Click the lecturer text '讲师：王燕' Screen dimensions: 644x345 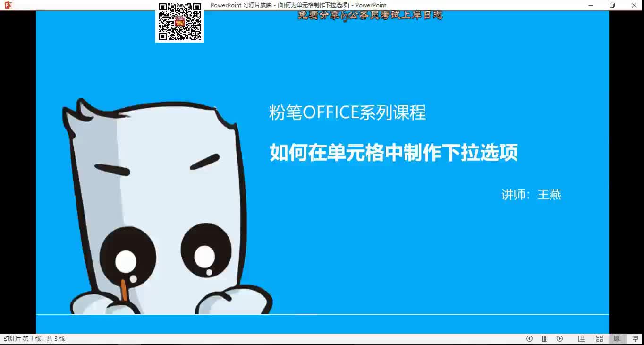pyautogui.click(x=531, y=195)
